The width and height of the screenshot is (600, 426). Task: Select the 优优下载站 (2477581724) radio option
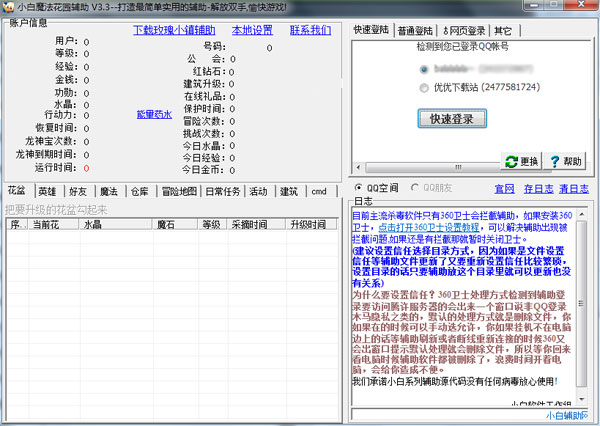point(424,88)
